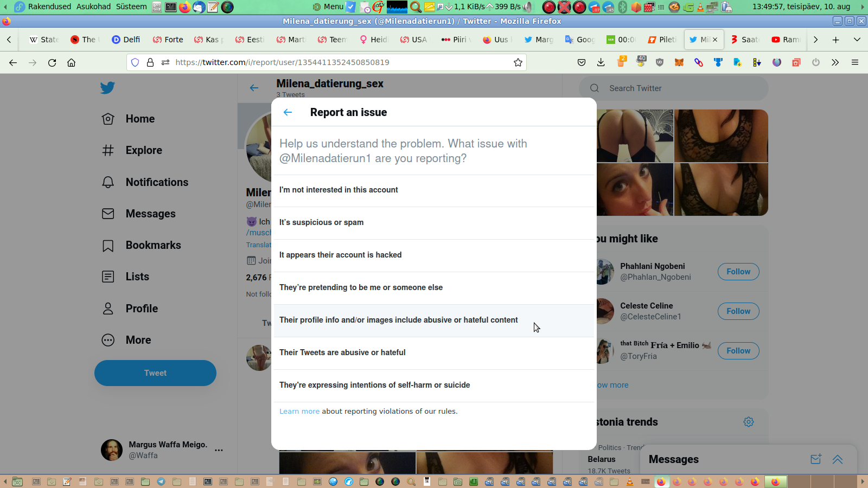
Task: Reload the current page
Action: (52, 62)
